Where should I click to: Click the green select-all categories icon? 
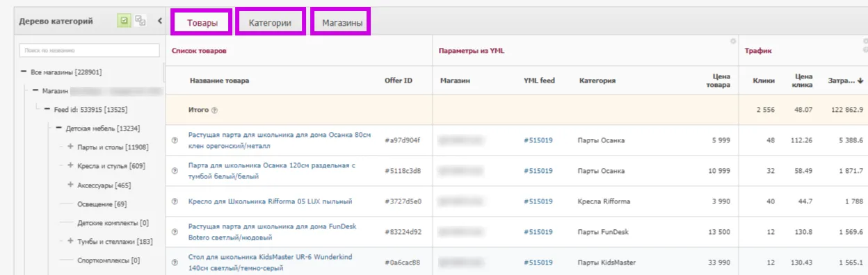[124, 21]
